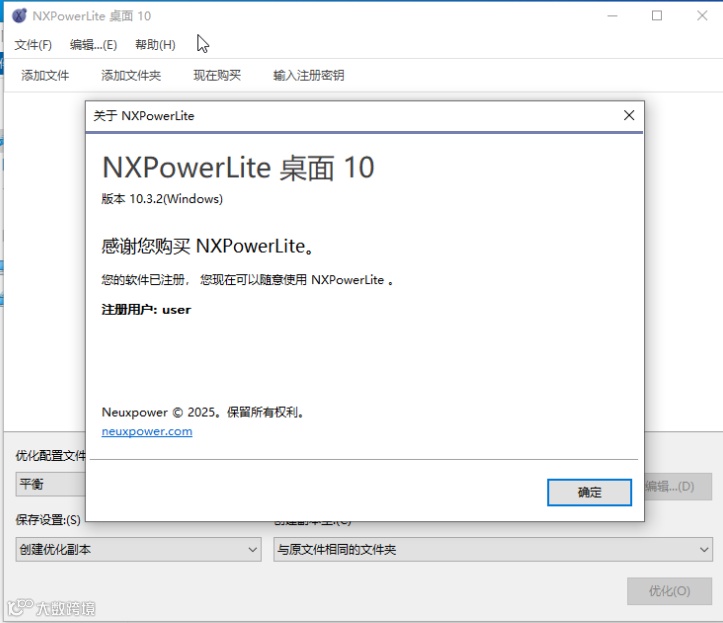Confirm the dialog with 确定 button
The image size is (723, 623).
click(589, 492)
